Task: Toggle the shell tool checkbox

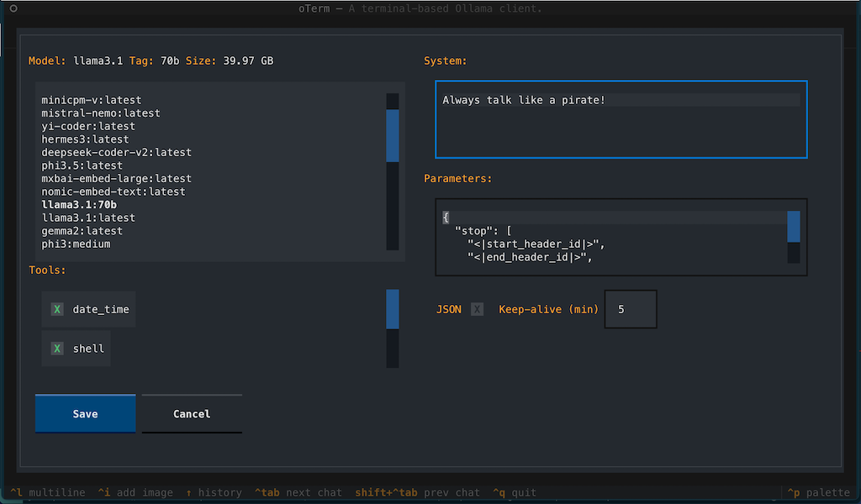Action: [57, 348]
